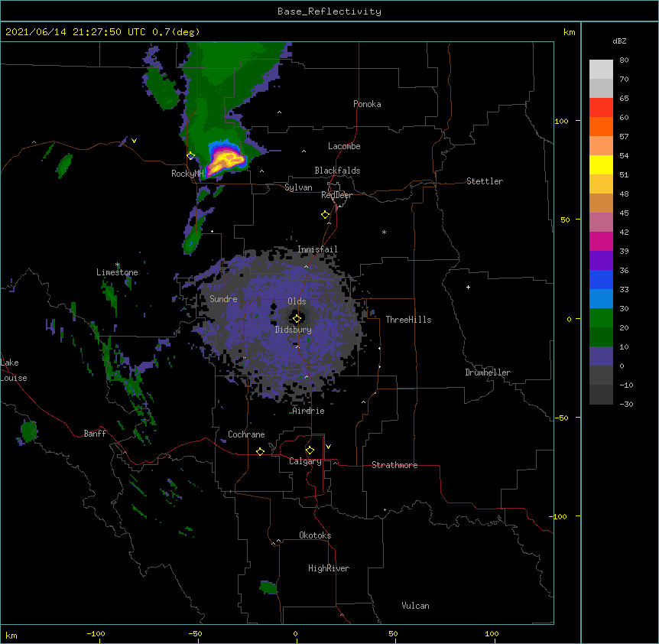Click the Sundre label

[223, 299]
